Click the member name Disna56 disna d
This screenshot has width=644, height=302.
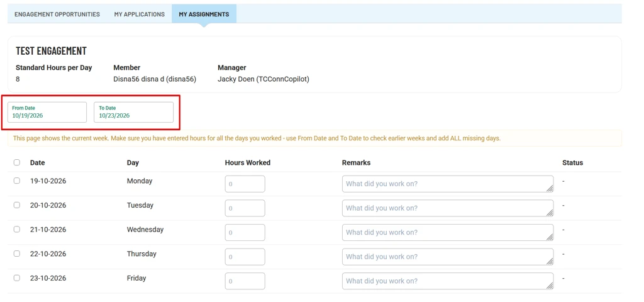pos(155,79)
